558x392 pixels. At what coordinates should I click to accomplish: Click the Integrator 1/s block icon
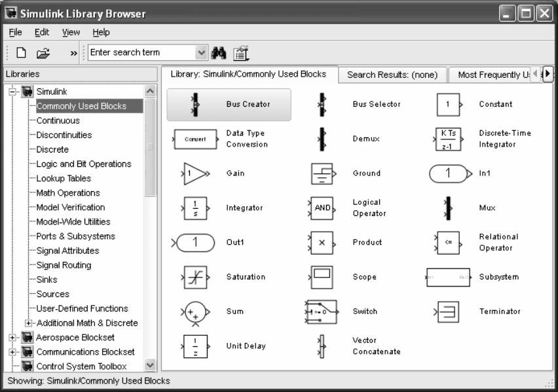click(x=195, y=208)
